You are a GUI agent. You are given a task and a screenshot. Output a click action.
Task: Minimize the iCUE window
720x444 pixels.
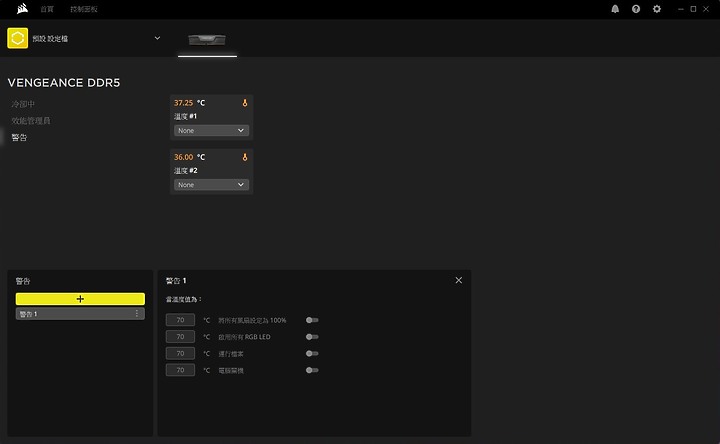[681, 9]
